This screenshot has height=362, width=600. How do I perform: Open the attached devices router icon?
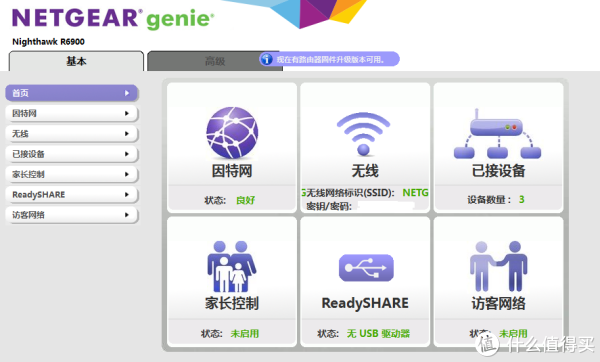click(x=497, y=134)
